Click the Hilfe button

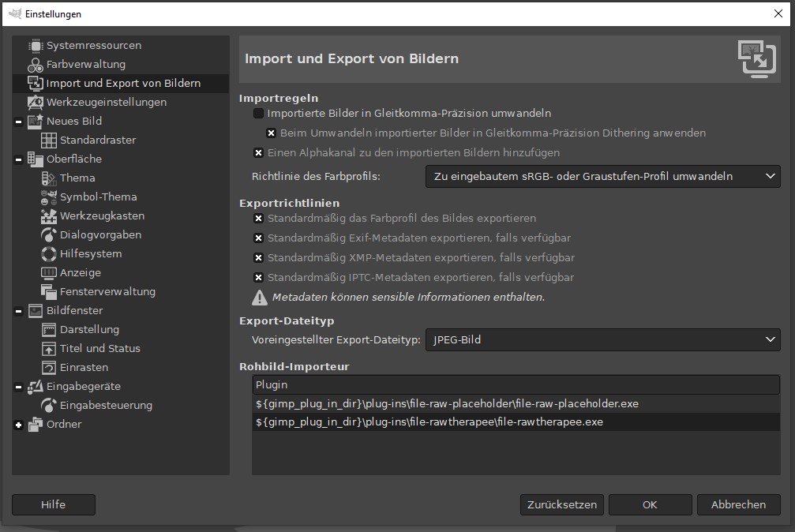click(54, 504)
